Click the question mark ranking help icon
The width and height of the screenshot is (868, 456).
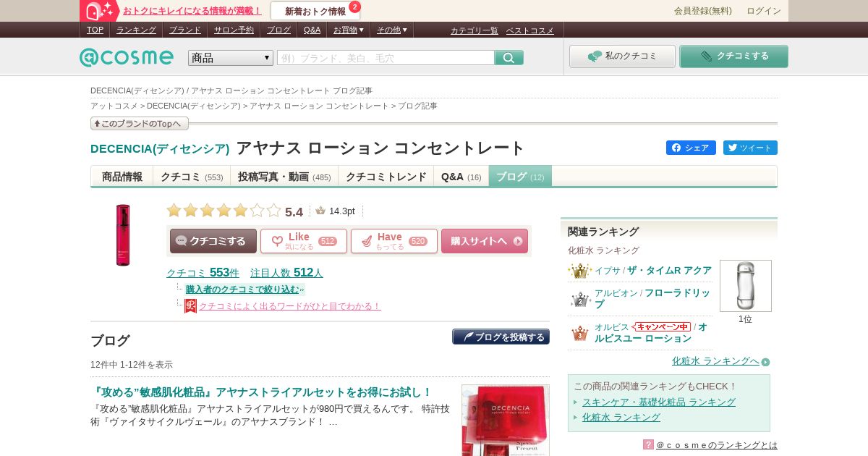click(x=648, y=444)
